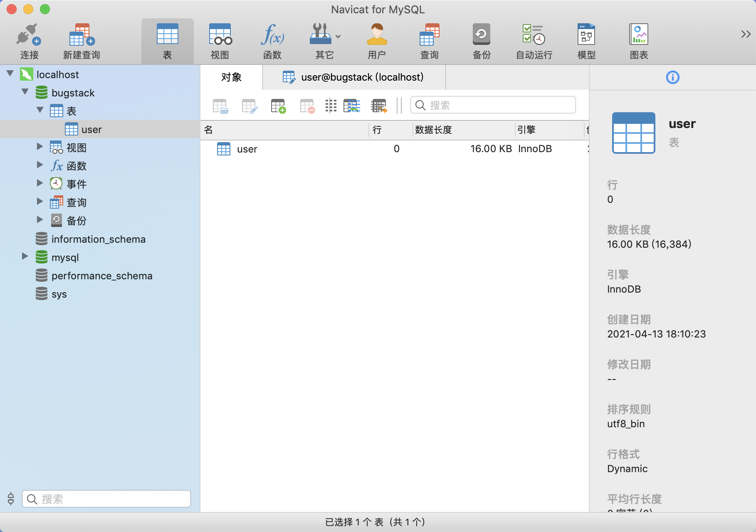
Task: Sort by 数据长度 column header
Action: (464, 130)
